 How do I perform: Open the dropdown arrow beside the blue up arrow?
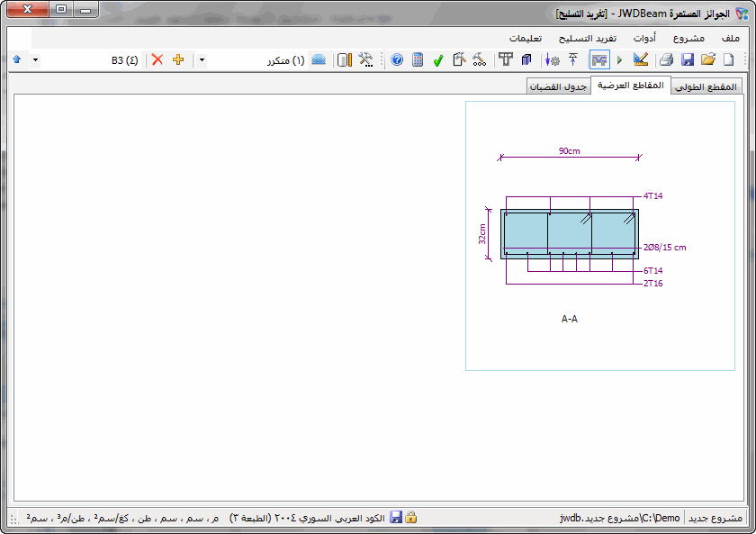(34, 60)
